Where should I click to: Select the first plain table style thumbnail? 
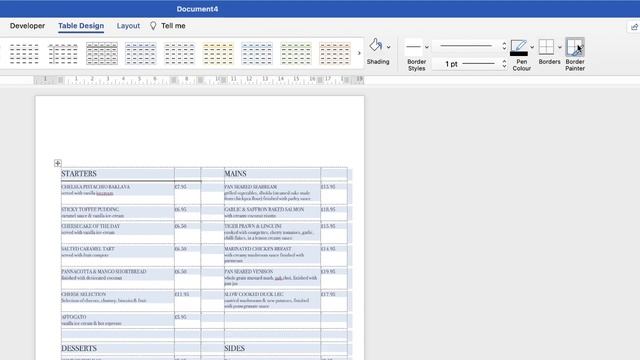tap(24, 53)
